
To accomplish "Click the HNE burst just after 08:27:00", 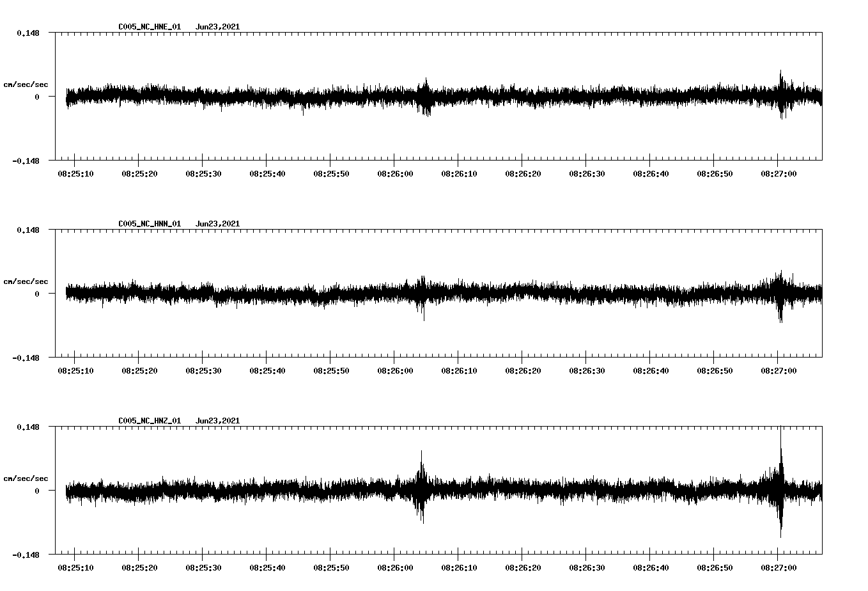I will [783, 95].
